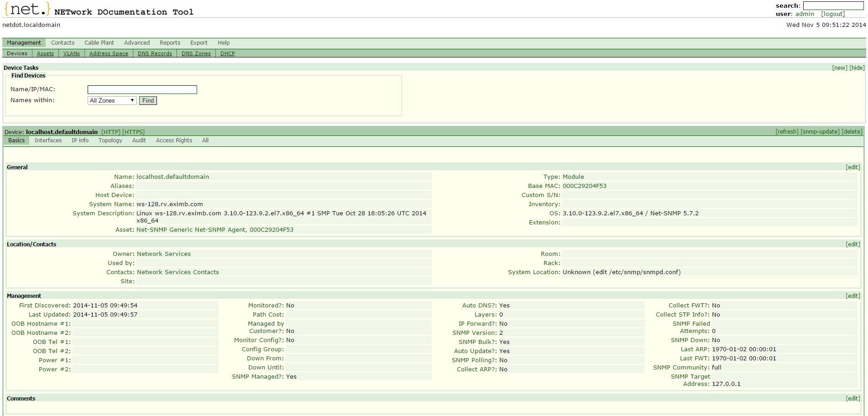Open the Audit tab for the device

coord(138,140)
